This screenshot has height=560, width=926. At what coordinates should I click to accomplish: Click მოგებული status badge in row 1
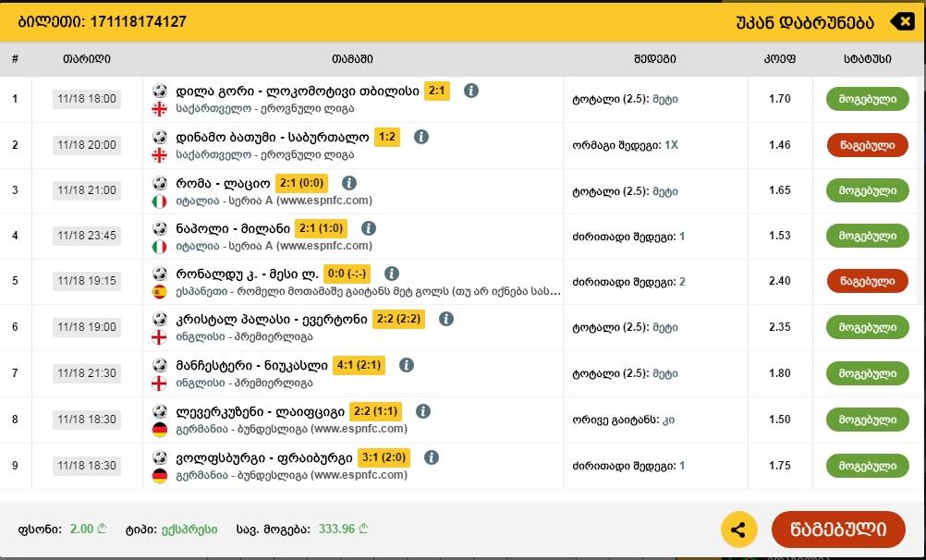click(867, 99)
